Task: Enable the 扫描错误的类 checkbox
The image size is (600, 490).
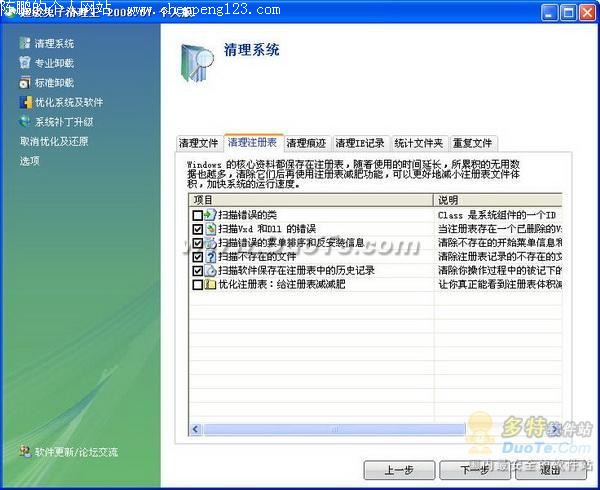Action: click(x=196, y=215)
